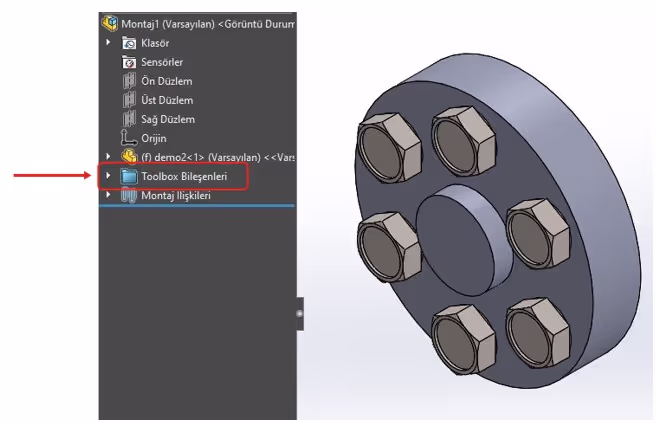Expand the Toolbox Bileşenleri folder
Screen dimensions: 656x423
[108, 175]
